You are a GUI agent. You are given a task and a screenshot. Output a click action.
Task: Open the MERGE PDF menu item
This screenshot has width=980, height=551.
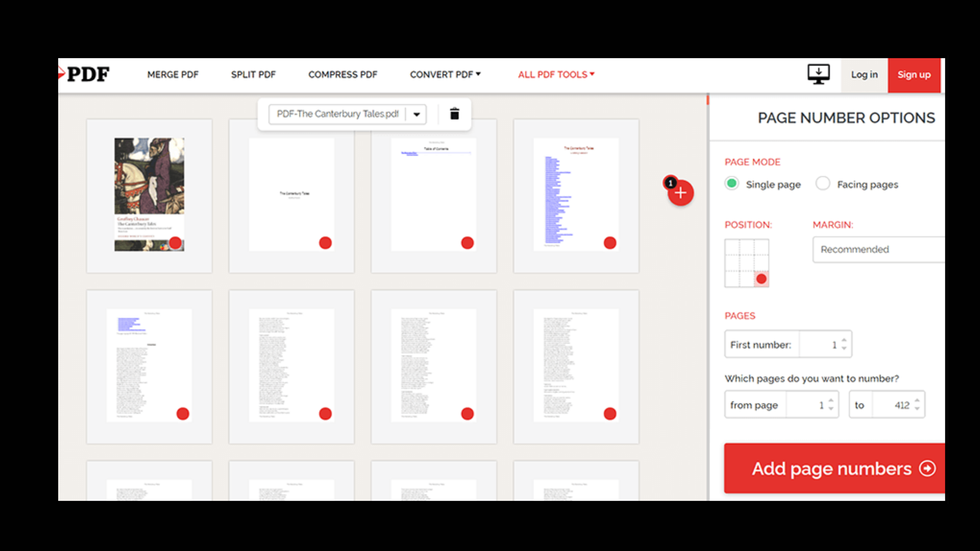[x=173, y=74]
